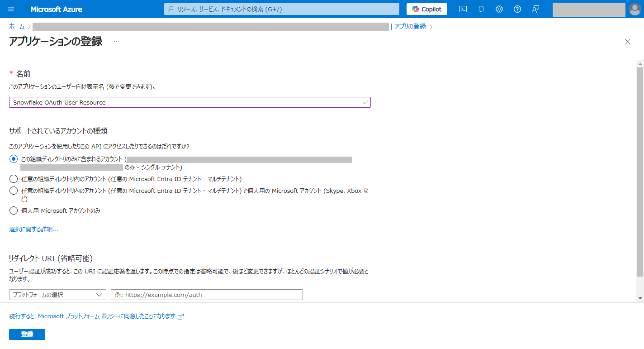The height and width of the screenshot is (349, 644).
Task: Select この組織ディレクトリのみ single tenant option
Action: pyautogui.click(x=14, y=159)
